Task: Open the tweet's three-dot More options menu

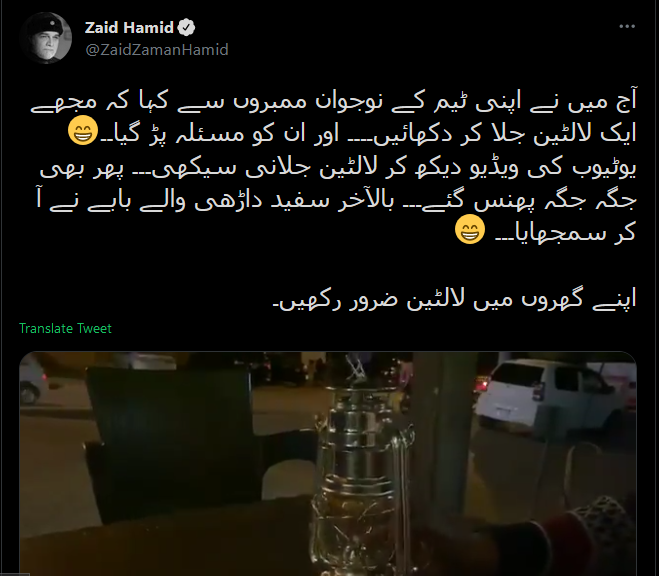Action: (627, 26)
